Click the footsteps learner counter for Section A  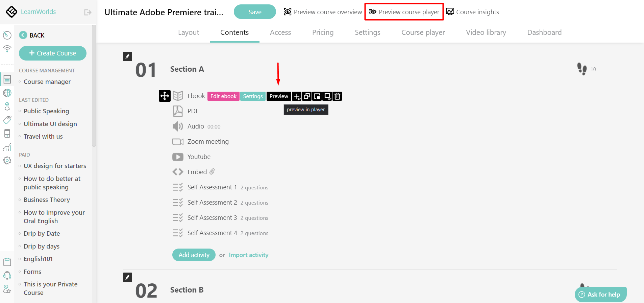(x=582, y=69)
